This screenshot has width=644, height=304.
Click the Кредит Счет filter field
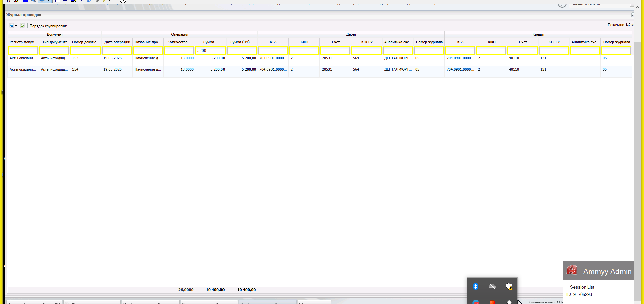tap(523, 50)
